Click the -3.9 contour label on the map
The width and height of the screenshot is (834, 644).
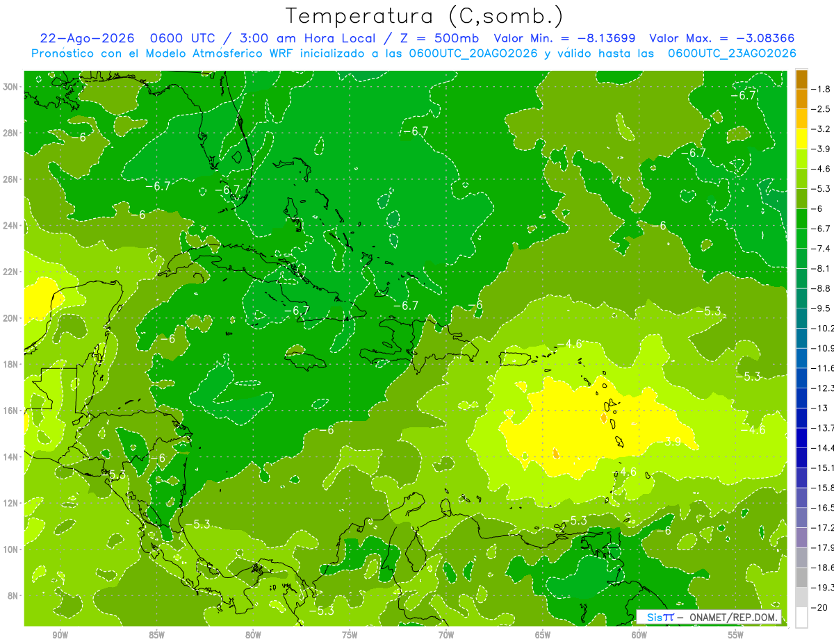tap(670, 441)
